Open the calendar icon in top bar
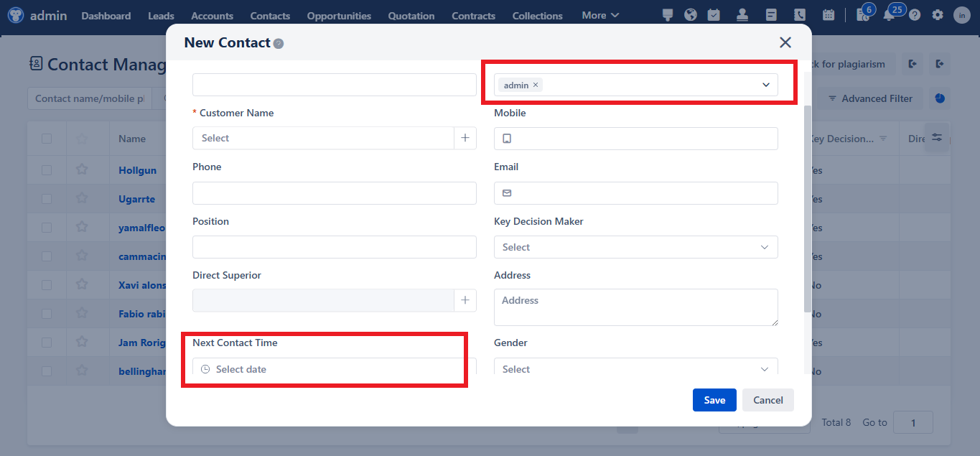The height and width of the screenshot is (456, 980). tap(829, 14)
